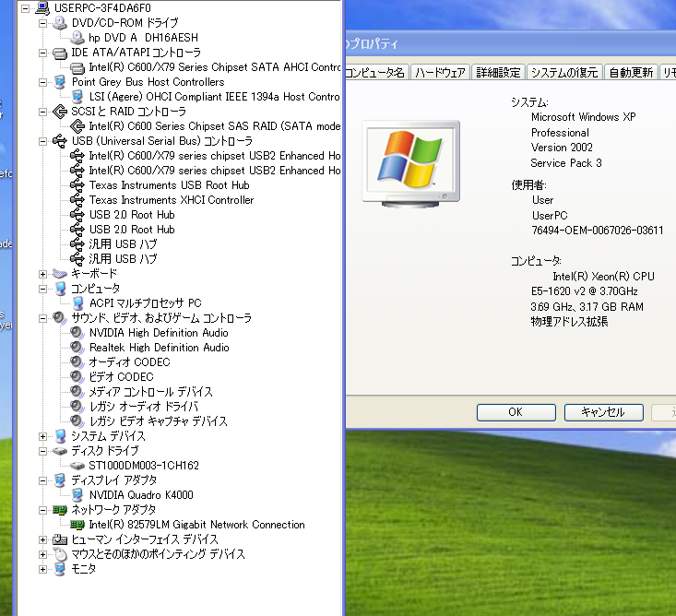The height and width of the screenshot is (616, 676).
Task: Click the システム デバイス category icon
Action: click(60, 436)
